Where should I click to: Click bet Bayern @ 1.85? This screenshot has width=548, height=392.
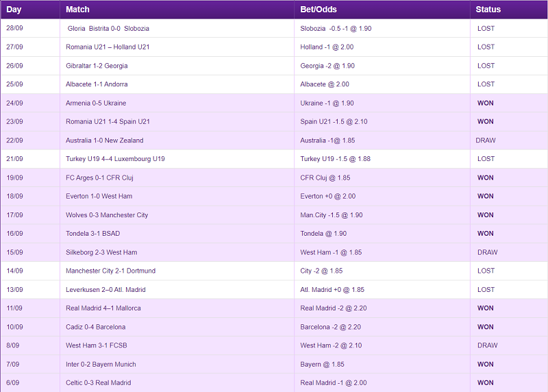point(322,365)
